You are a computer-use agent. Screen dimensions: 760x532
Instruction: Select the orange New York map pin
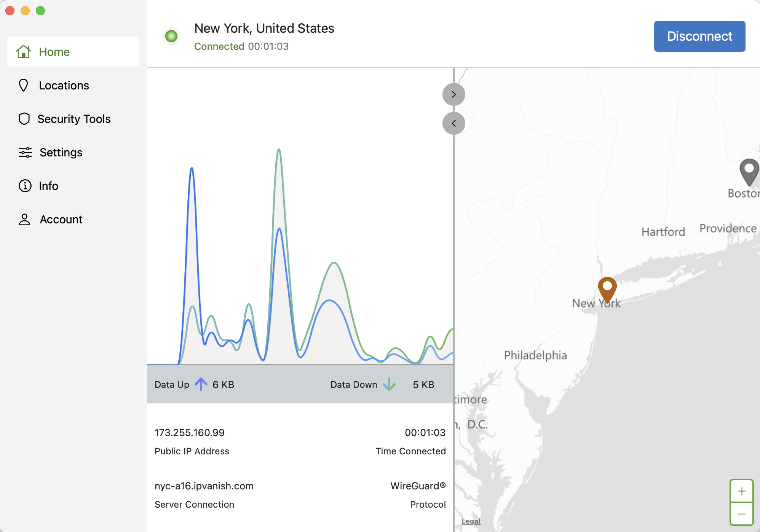[607, 288]
